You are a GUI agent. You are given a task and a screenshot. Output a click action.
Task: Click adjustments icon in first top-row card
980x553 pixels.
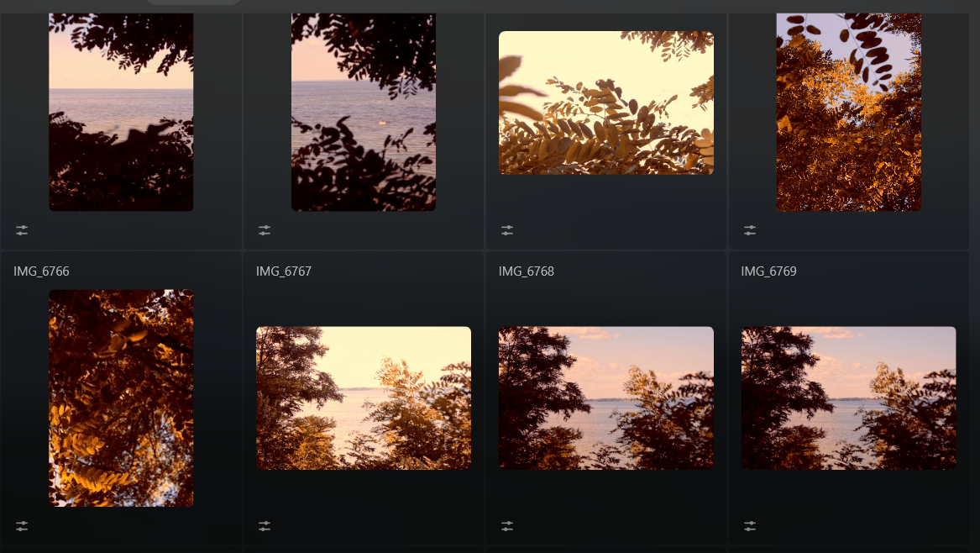click(22, 230)
